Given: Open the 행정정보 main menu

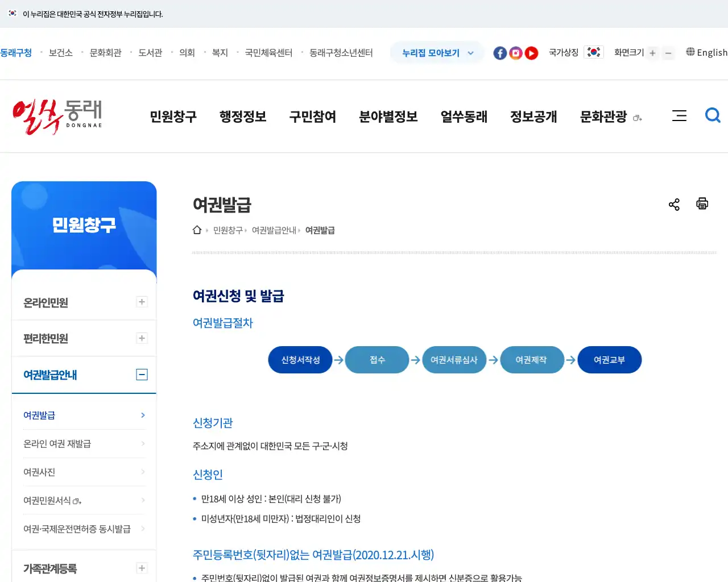Looking at the screenshot, I should tap(243, 117).
